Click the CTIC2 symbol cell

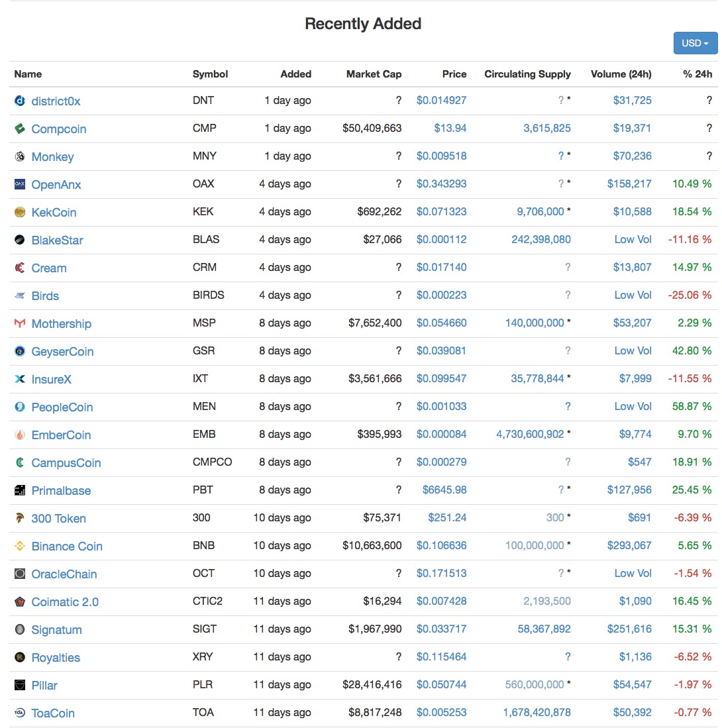click(x=207, y=601)
